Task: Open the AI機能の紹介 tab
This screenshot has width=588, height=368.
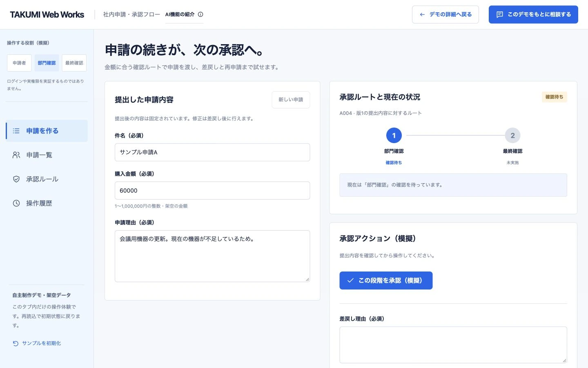Action: click(184, 14)
